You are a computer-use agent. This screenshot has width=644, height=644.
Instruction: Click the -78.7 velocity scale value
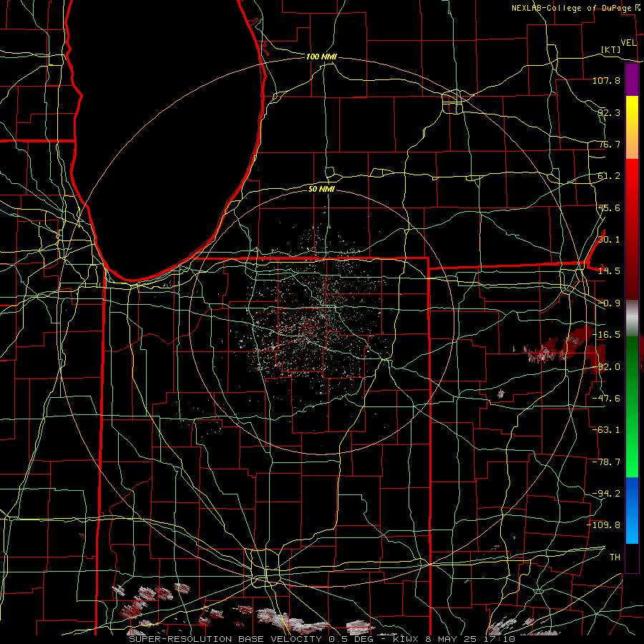[606, 462]
